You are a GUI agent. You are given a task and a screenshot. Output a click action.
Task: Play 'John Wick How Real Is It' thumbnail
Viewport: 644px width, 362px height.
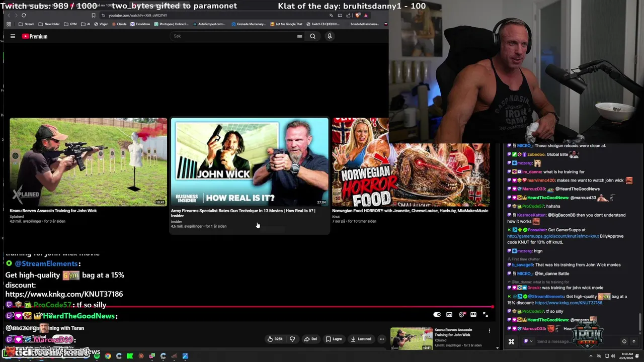click(250, 162)
